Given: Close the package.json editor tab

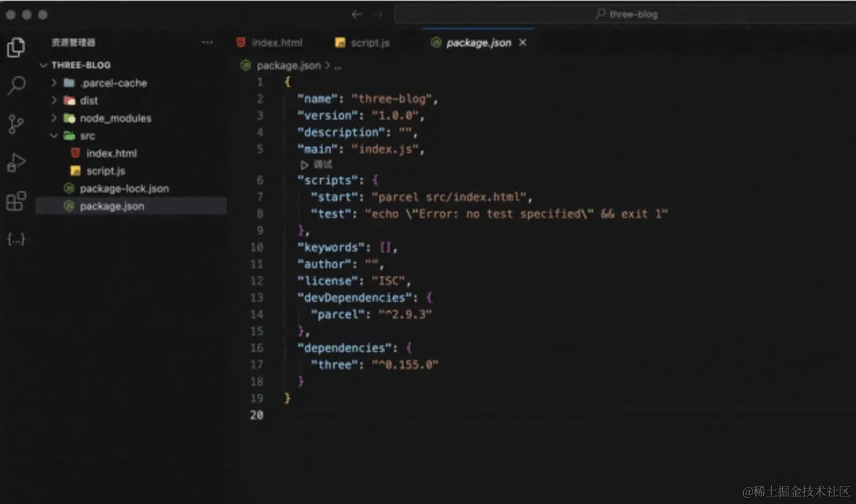Looking at the screenshot, I should [x=522, y=43].
